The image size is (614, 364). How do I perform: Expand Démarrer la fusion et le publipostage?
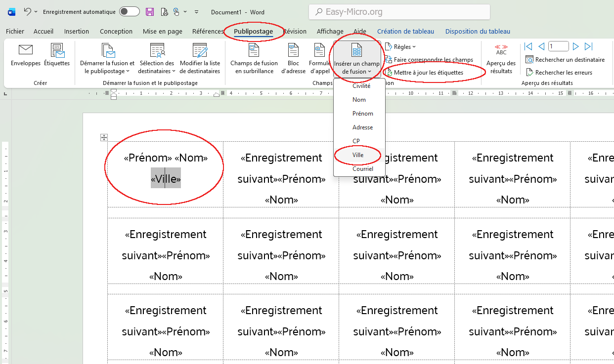click(x=107, y=58)
